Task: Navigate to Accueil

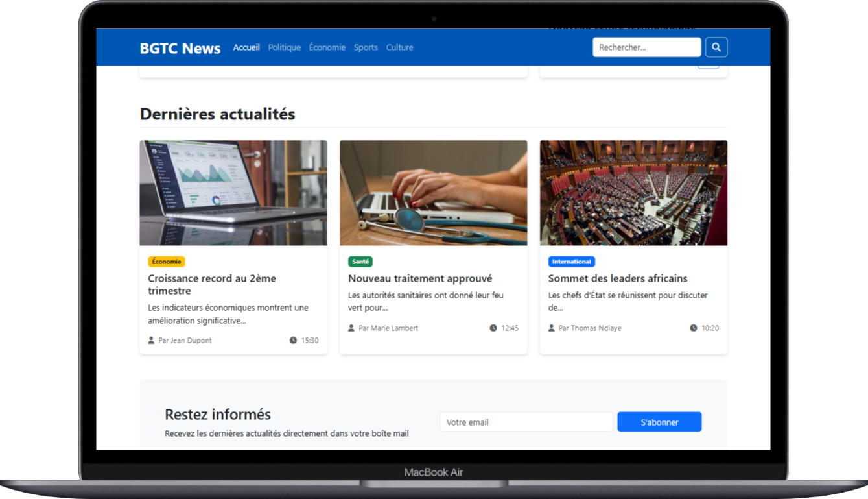Action: point(246,47)
